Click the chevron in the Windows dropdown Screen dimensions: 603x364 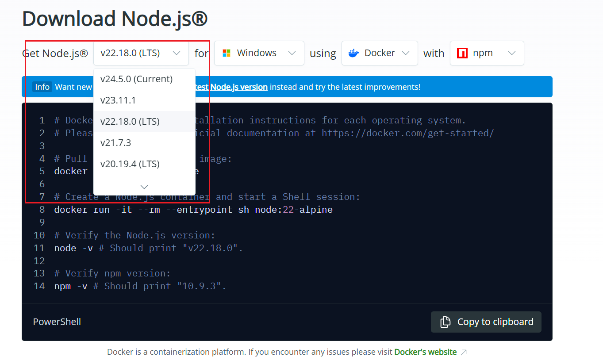pos(292,53)
